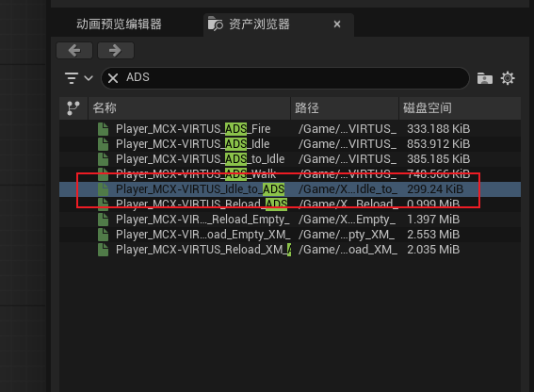534x392 pixels.
Task: Go forward with the right arrow button
Action: [x=116, y=51]
